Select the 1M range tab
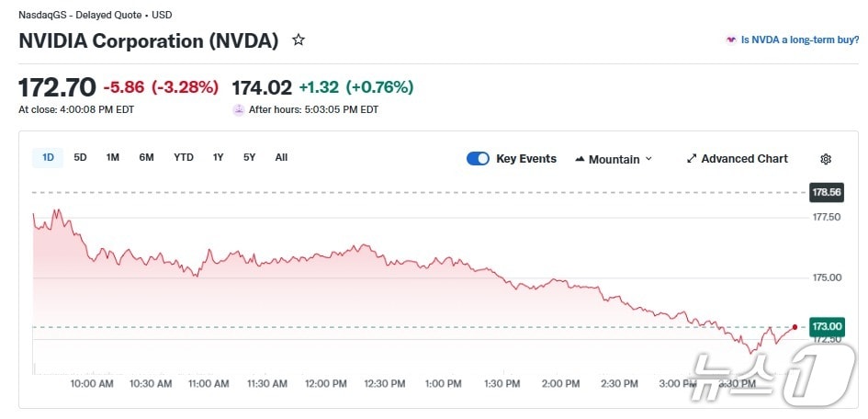 112,157
